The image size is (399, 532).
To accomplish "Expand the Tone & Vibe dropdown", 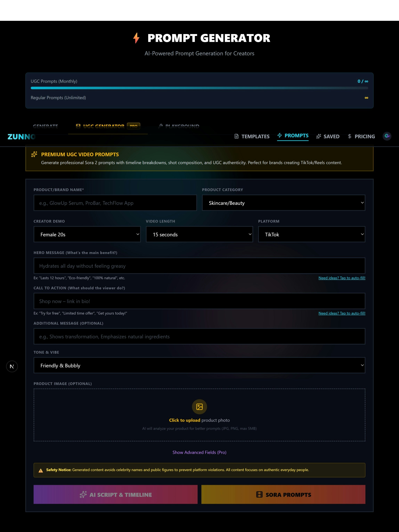I will pyautogui.click(x=199, y=365).
